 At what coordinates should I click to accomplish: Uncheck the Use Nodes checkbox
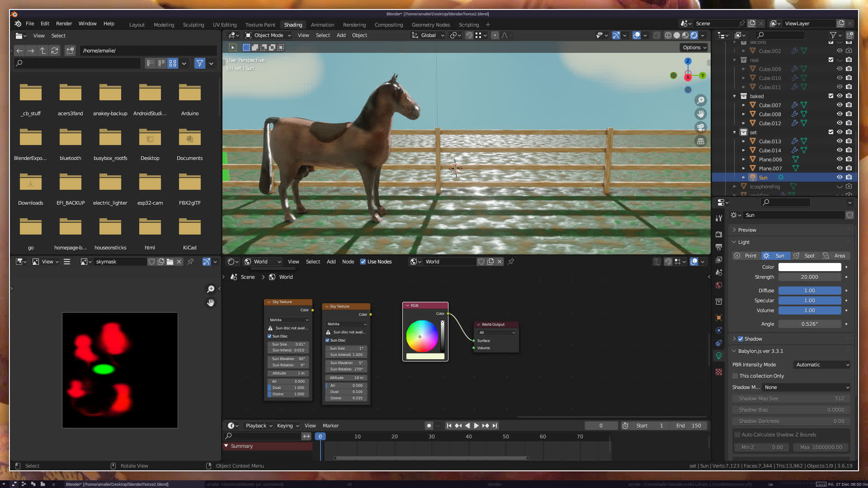pos(363,262)
